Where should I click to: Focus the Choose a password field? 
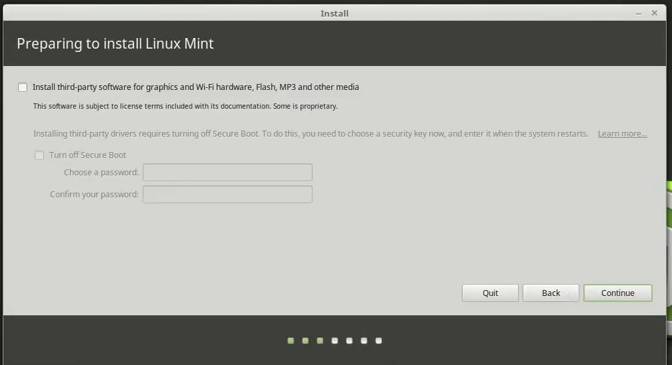228,172
